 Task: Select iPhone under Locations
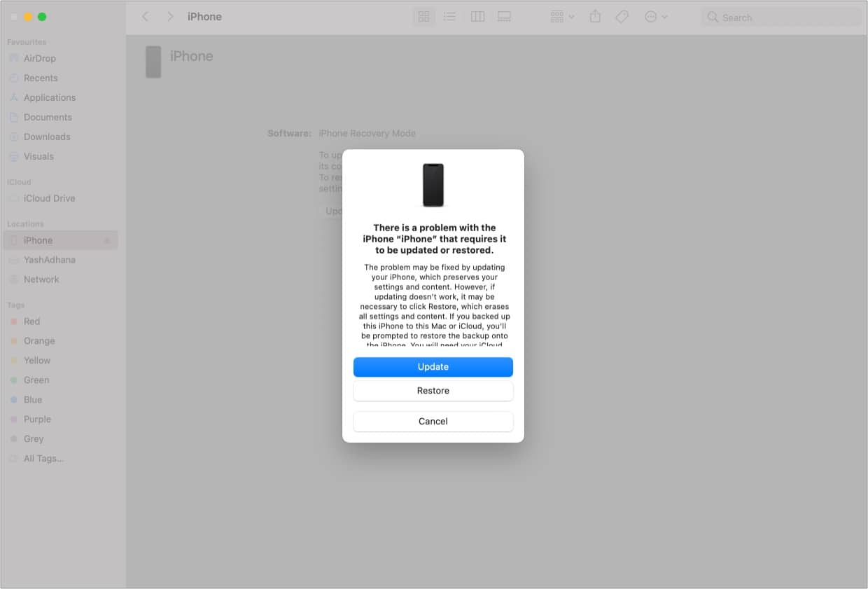point(59,241)
